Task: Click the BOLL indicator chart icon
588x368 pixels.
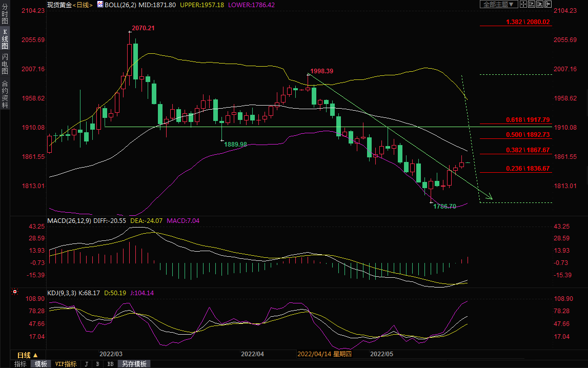Action: click(x=99, y=5)
